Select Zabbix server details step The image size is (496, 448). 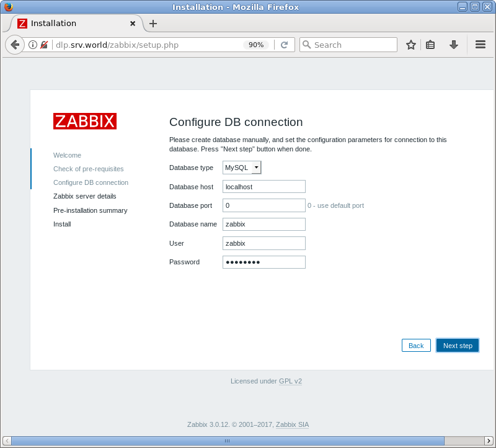tap(84, 196)
